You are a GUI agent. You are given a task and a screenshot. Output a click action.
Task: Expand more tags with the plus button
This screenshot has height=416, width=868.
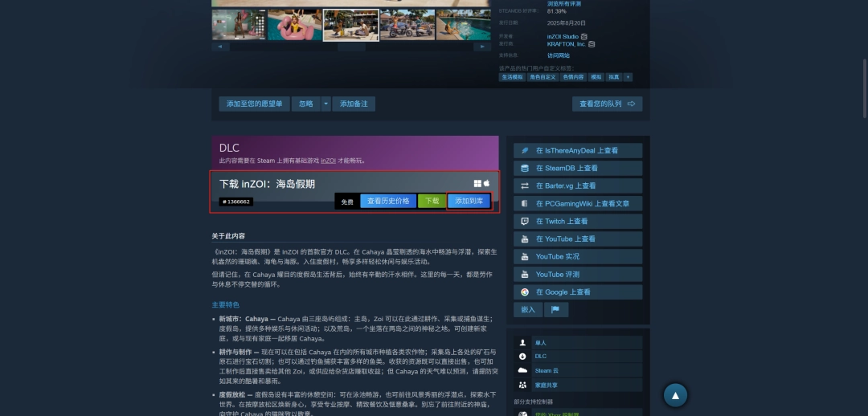628,77
